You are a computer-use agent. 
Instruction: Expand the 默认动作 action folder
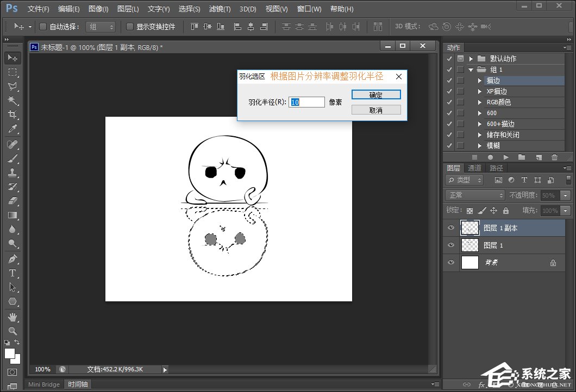coord(471,59)
